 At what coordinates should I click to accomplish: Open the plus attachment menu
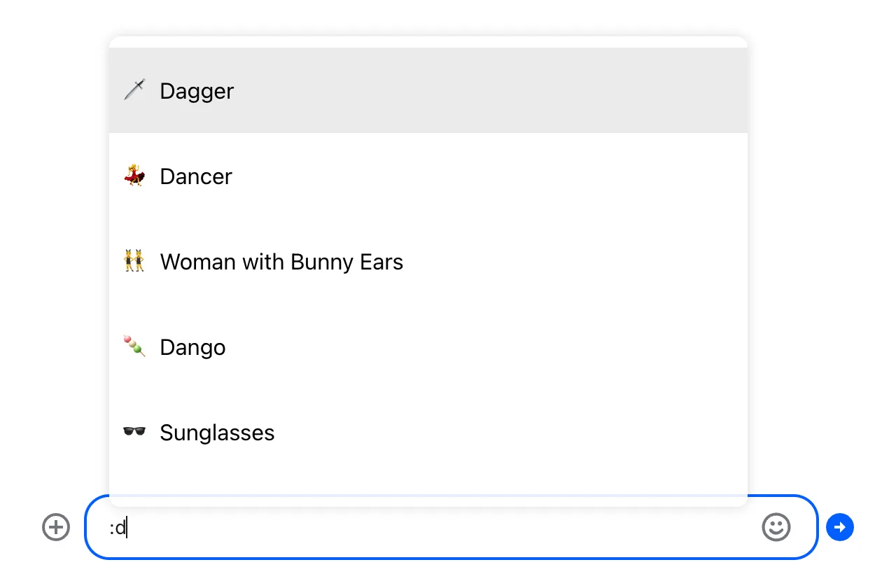56,527
